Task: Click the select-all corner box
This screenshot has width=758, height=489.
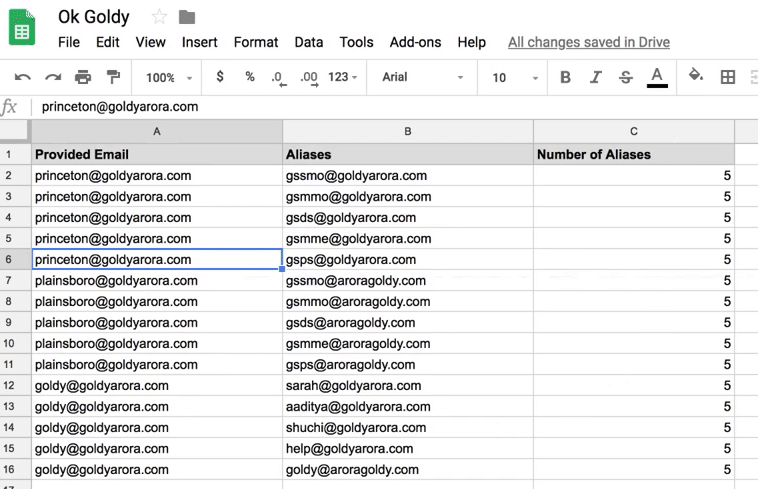Action: (14, 131)
